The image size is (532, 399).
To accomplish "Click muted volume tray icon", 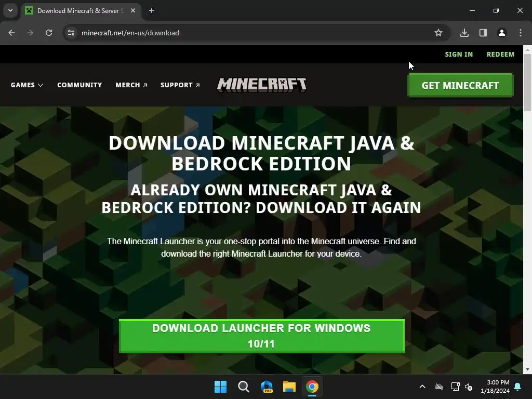I will 469,387.
